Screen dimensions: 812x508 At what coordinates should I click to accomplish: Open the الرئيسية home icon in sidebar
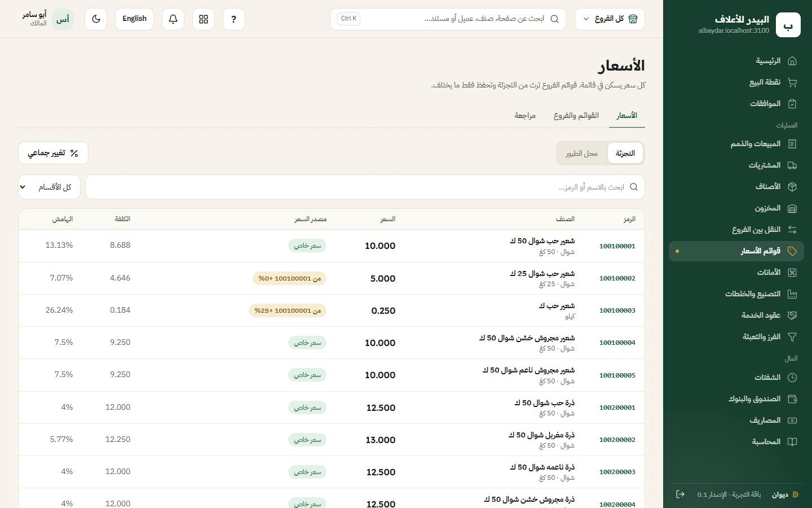click(792, 61)
